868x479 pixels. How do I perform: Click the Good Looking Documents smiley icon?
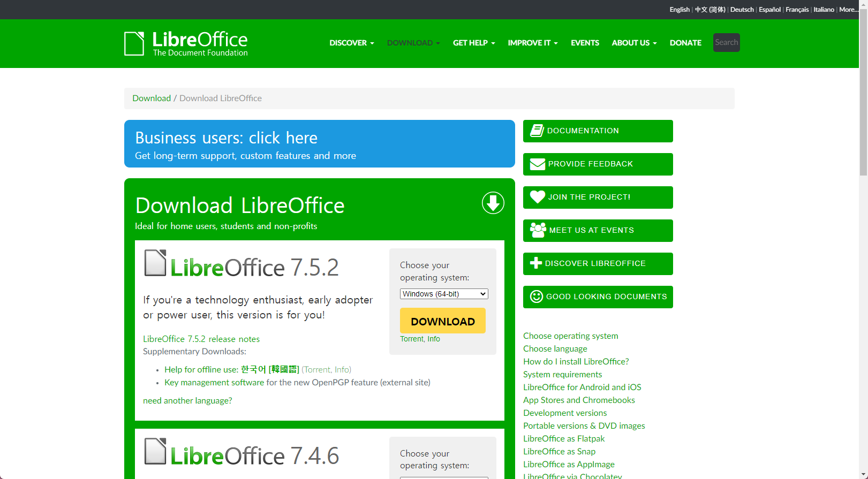(x=537, y=296)
